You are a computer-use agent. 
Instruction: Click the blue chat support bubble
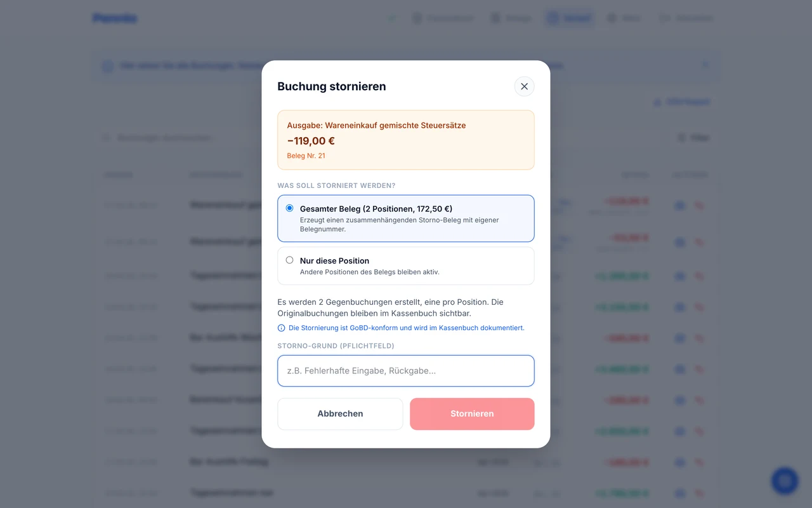785,481
